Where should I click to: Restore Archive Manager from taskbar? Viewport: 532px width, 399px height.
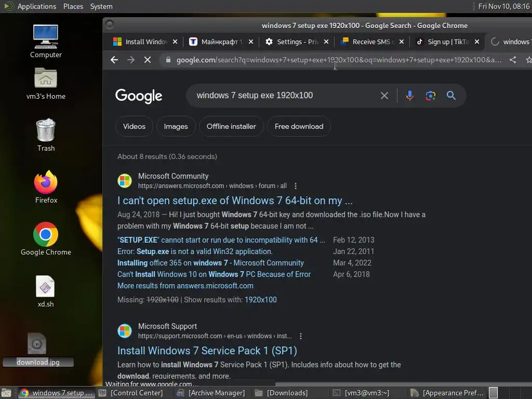212,393
